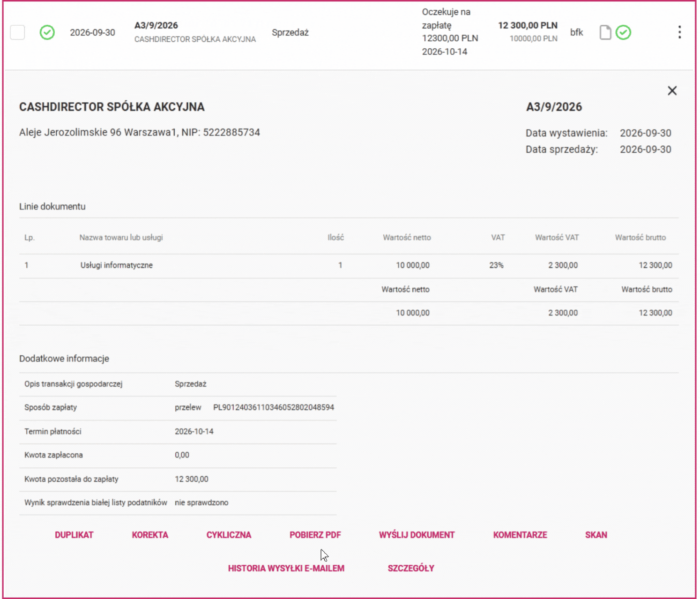Screen dimensions: 700x599
Task: Click the Data sprzedaży value 2026-09-30
Action: click(x=646, y=150)
